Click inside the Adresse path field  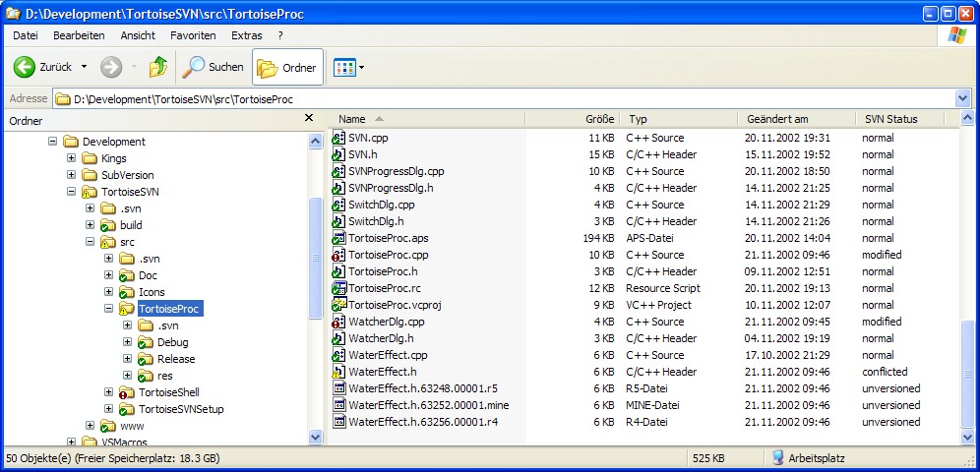pos(503,98)
